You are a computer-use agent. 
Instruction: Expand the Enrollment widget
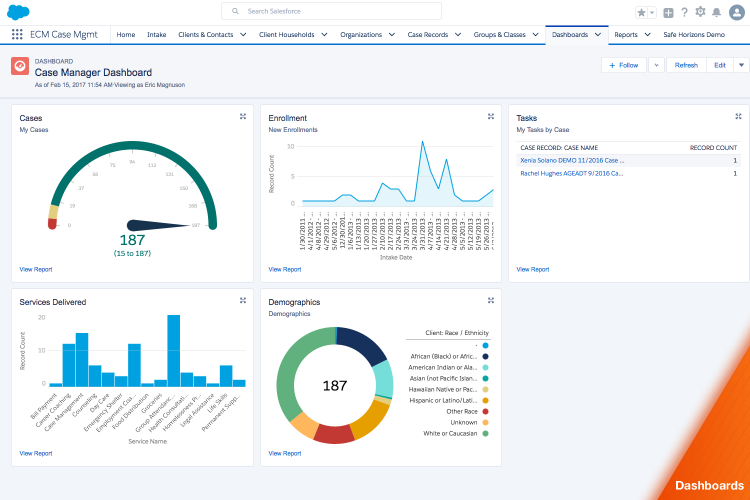[491, 116]
